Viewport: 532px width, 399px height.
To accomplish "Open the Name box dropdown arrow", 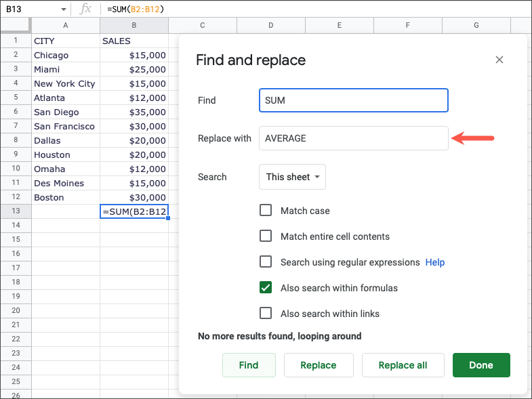I will [64, 9].
